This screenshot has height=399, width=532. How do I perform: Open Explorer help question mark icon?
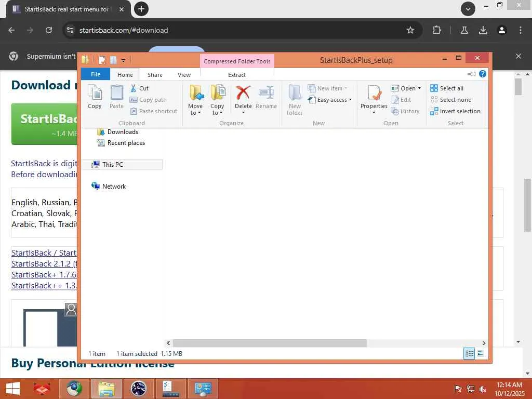point(483,74)
